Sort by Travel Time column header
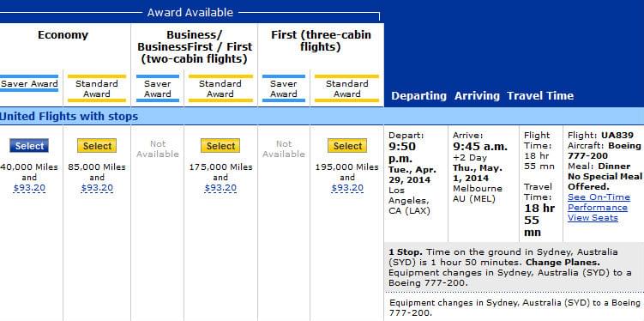Screen dimensions: 644x321 click(540, 96)
